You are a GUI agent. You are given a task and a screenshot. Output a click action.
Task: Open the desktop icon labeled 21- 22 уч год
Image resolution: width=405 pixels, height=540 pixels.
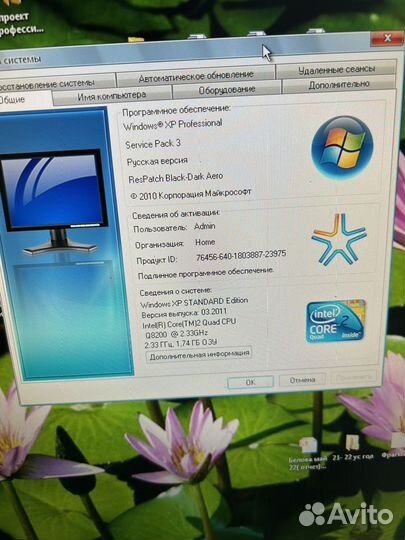[x=352, y=448]
